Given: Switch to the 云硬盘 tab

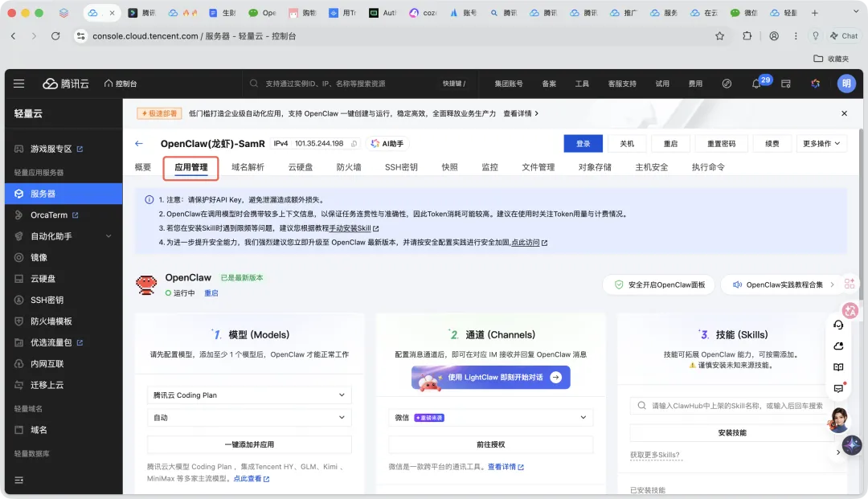Looking at the screenshot, I should [300, 167].
